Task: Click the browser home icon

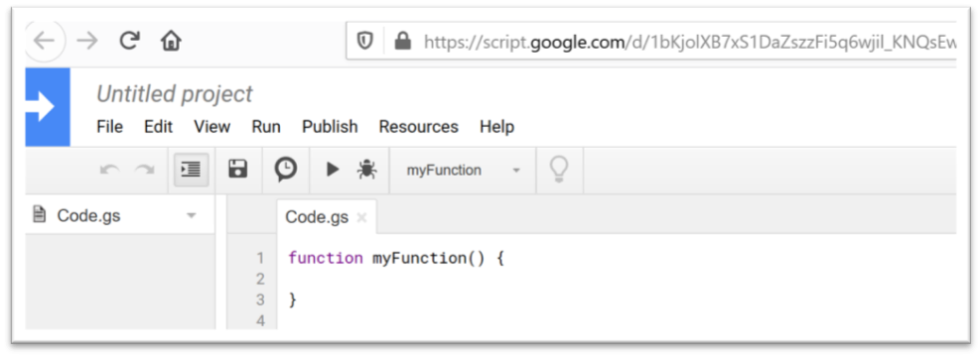Action: pos(171,42)
